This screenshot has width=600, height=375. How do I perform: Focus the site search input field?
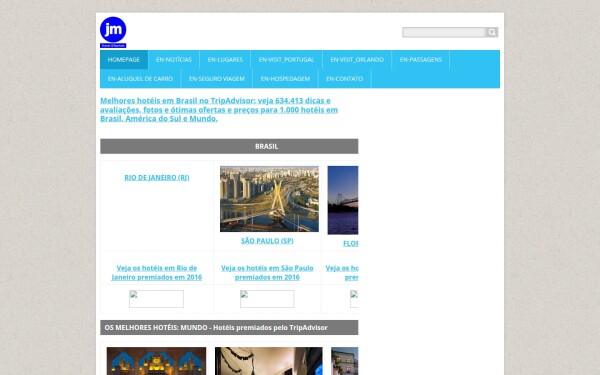coord(444,32)
